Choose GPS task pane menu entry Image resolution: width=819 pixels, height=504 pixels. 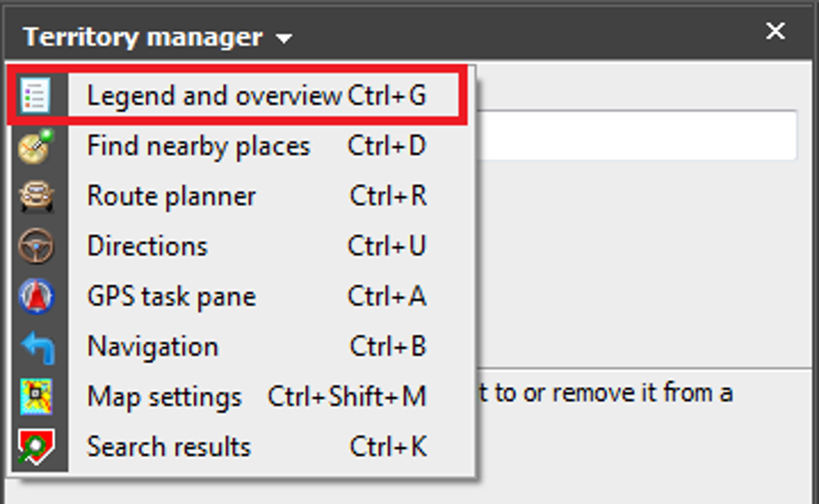244,296
